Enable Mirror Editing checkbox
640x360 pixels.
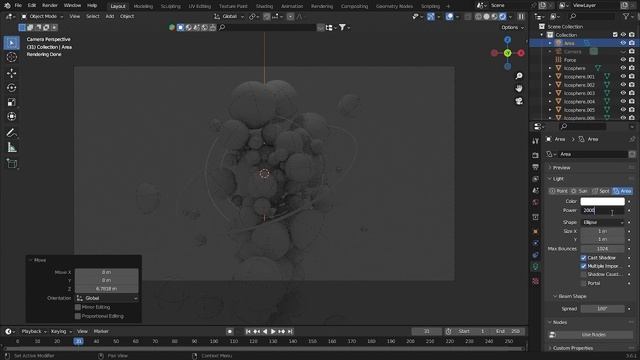(x=78, y=307)
